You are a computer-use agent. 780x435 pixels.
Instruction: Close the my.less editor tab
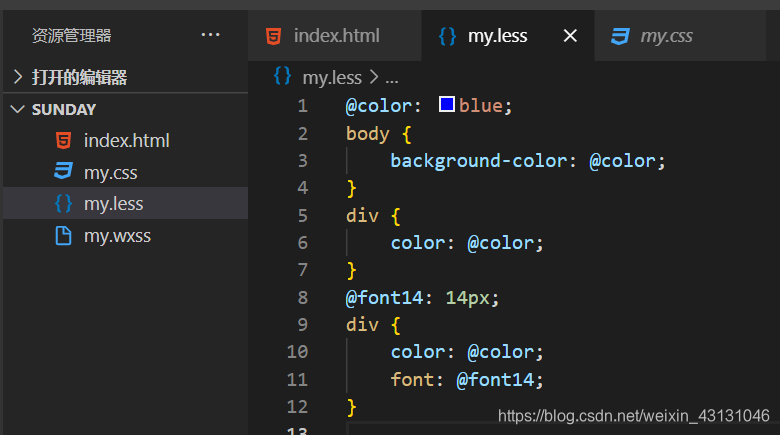click(570, 35)
